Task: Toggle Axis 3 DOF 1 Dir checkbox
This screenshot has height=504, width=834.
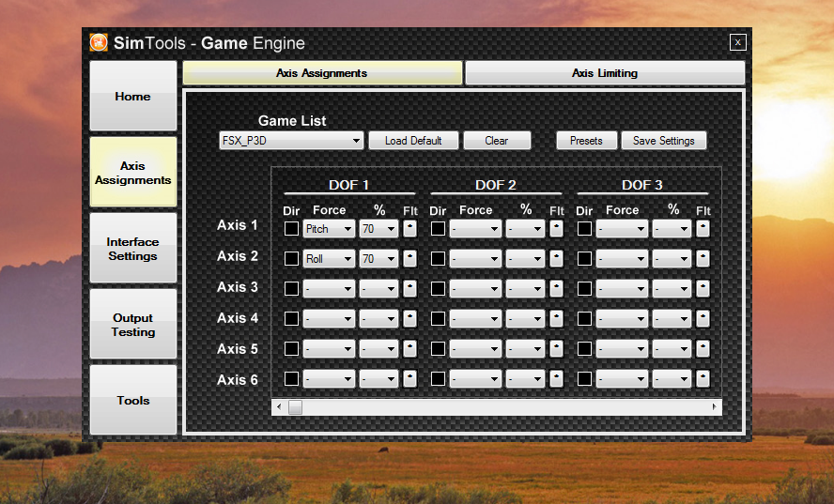Action: click(x=291, y=288)
